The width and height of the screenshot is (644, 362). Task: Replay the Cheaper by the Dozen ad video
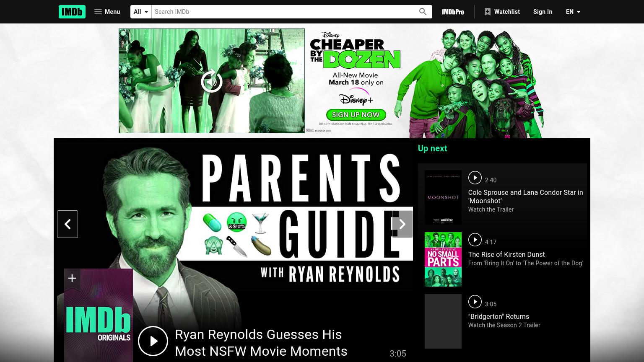point(212,81)
